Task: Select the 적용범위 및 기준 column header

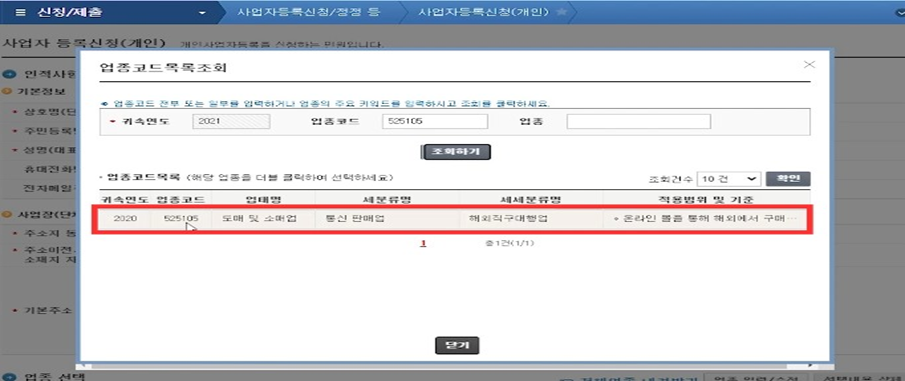Action: click(706, 199)
